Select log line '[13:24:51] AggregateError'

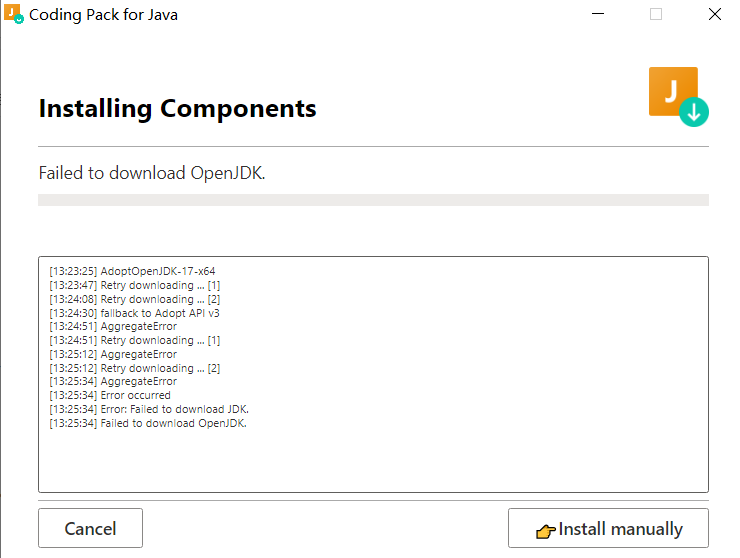(x=113, y=326)
